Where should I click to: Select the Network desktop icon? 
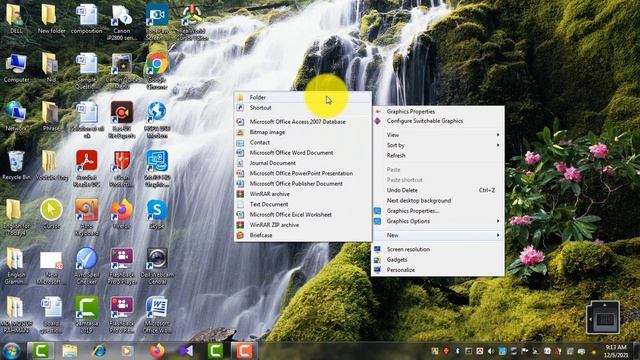[x=16, y=116]
